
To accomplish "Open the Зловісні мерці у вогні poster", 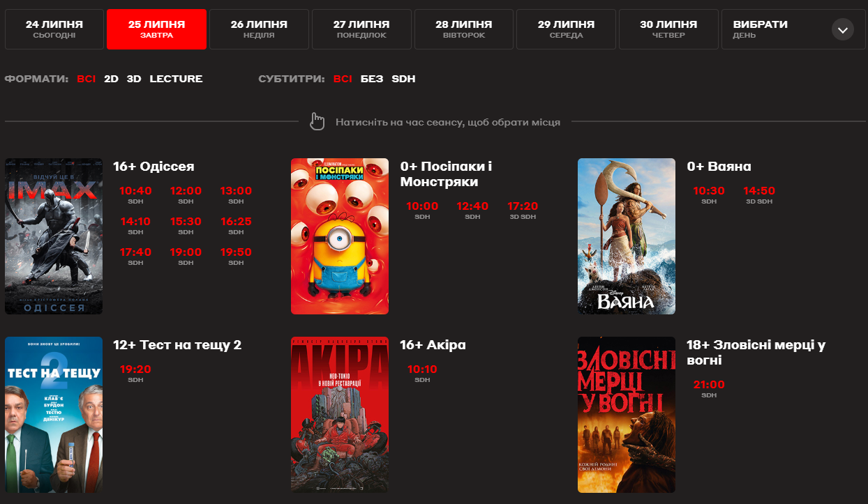I will (x=627, y=415).
